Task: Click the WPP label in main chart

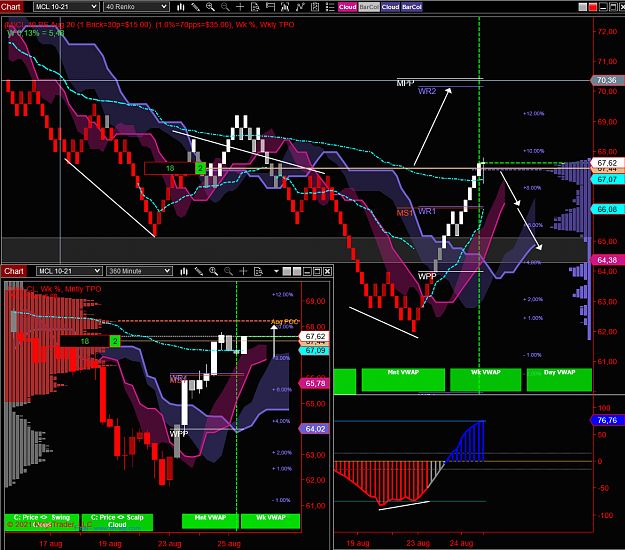Action: [x=427, y=276]
